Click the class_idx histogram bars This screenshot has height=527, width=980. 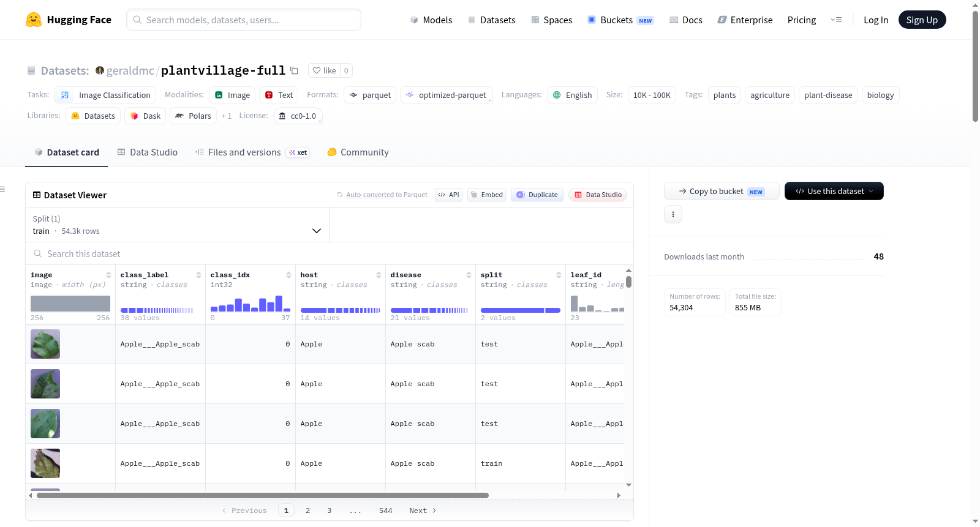pos(250,304)
